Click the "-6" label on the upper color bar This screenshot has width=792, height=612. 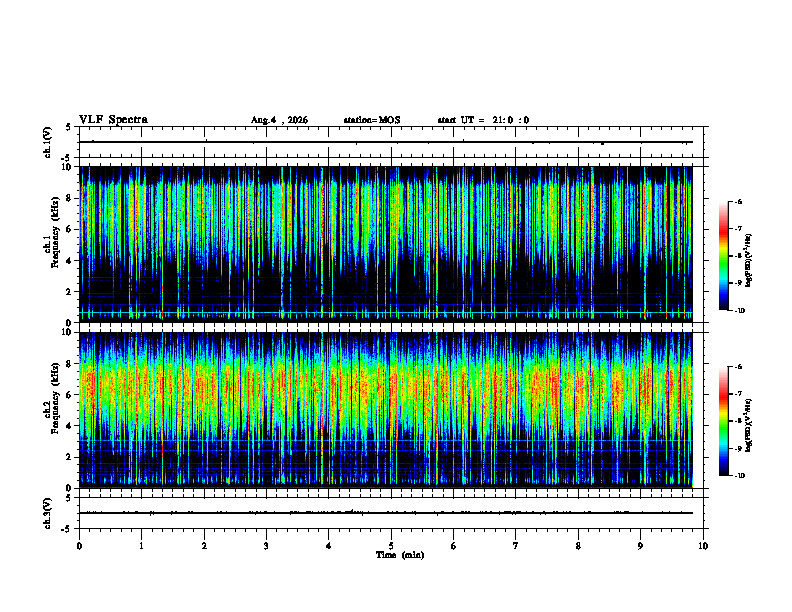click(738, 202)
